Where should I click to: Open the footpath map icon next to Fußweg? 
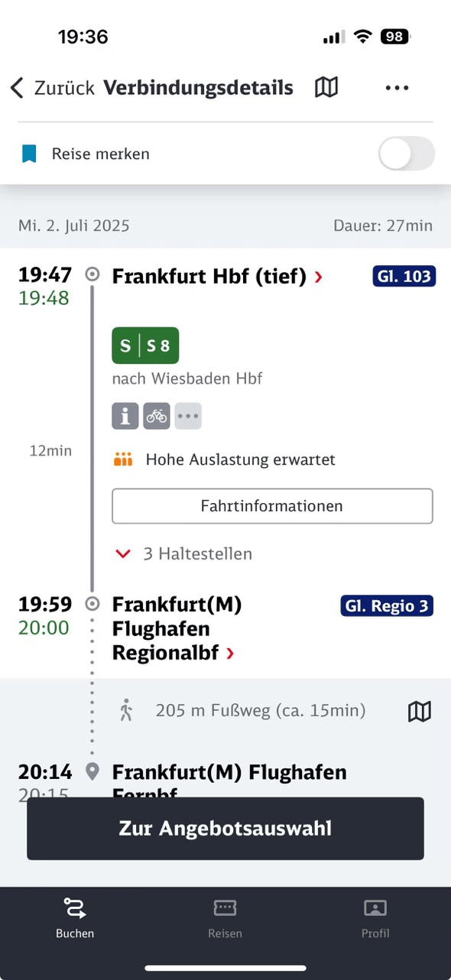pos(420,712)
